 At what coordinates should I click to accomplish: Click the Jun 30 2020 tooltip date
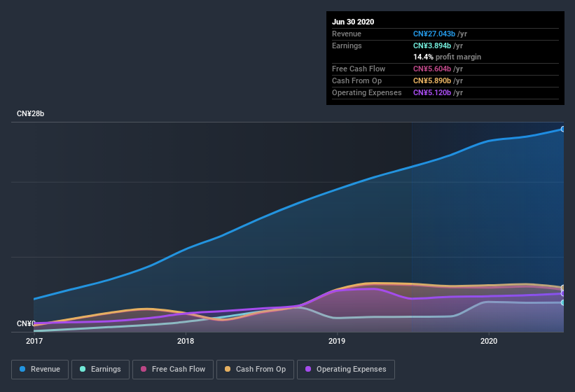pos(353,22)
